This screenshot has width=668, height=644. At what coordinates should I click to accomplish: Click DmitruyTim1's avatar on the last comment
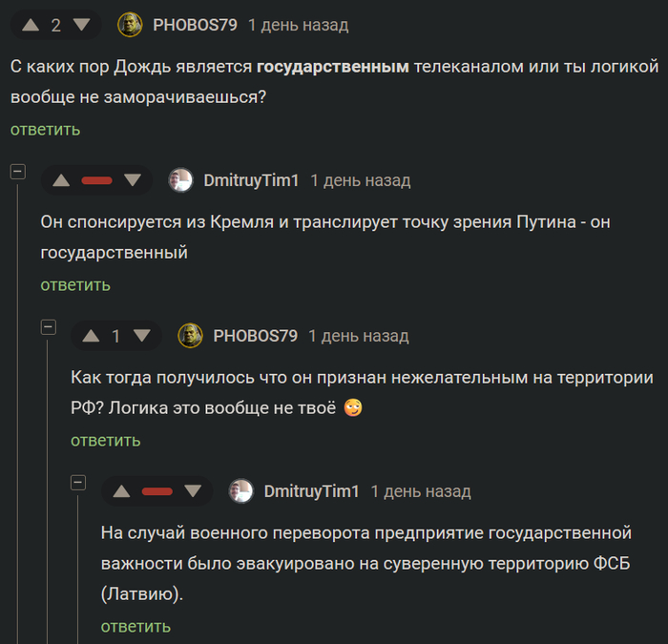pyautogui.click(x=240, y=491)
